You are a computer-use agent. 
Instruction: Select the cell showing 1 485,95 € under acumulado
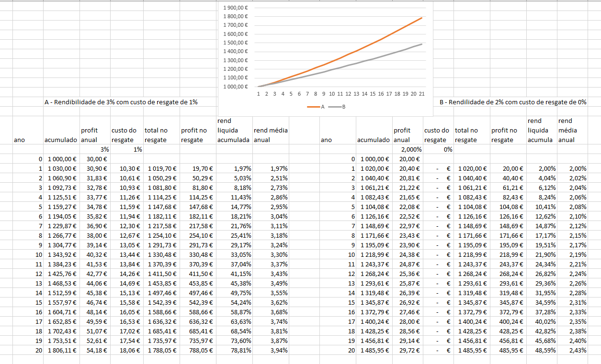click(x=374, y=351)
